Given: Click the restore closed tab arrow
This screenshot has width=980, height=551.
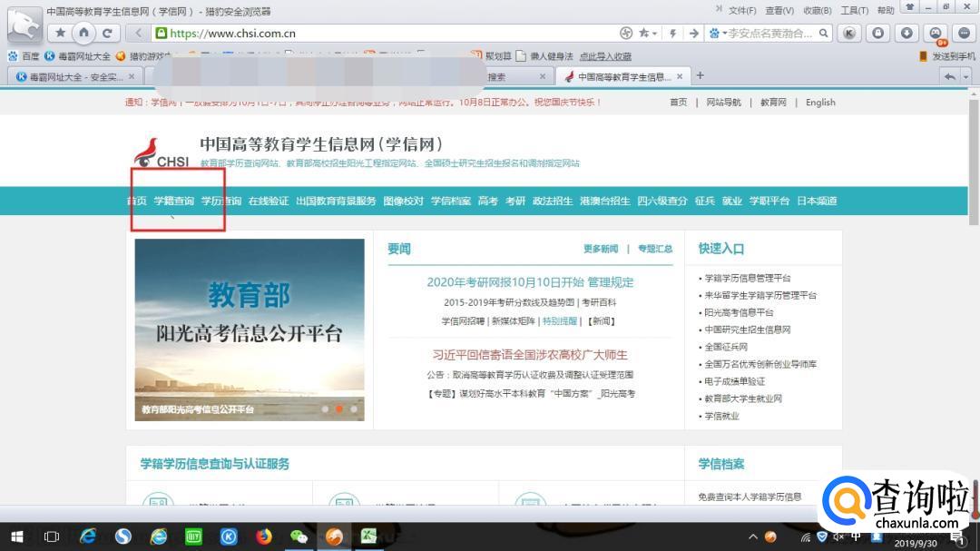Looking at the screenshot, I should coord(950,76).
